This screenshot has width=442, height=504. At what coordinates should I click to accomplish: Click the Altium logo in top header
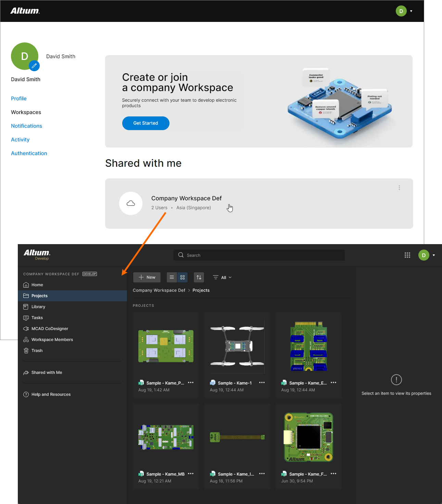(x=25, y=11)
